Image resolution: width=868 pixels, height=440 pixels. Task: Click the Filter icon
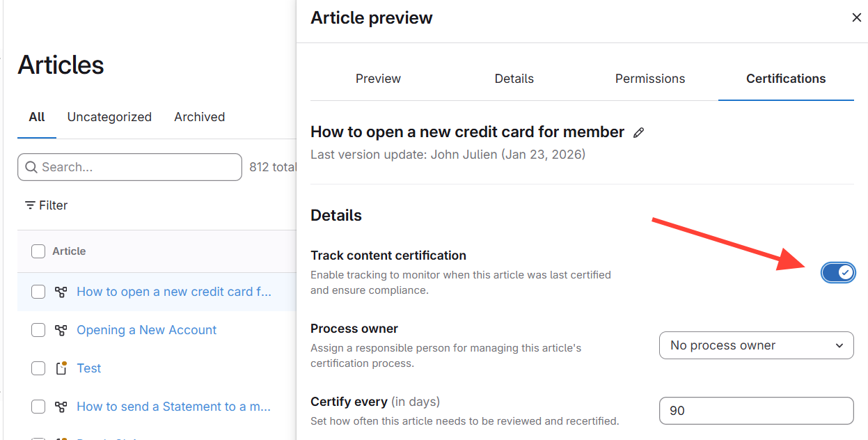pyautogui.click(x=30, y=205)
